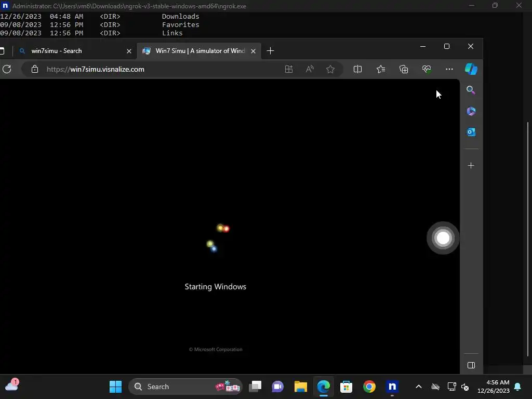Open the Windows Start menu

click(x=116, y=387)
